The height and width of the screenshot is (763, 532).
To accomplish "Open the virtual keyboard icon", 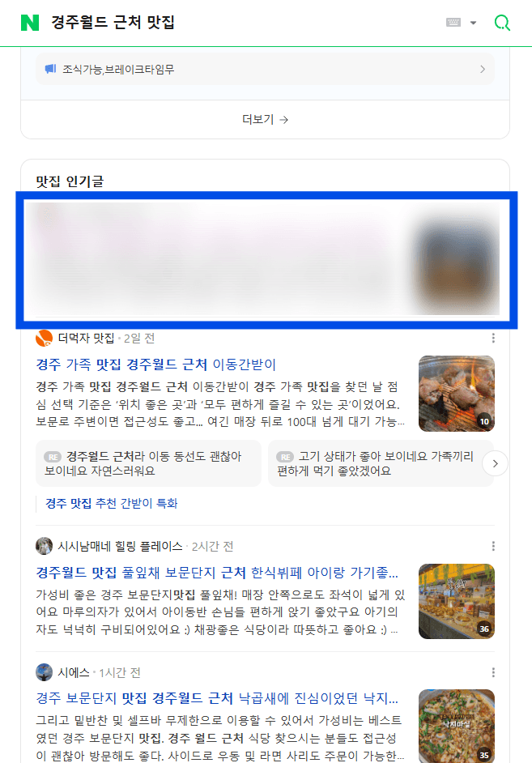I will [x=453, y=23].
